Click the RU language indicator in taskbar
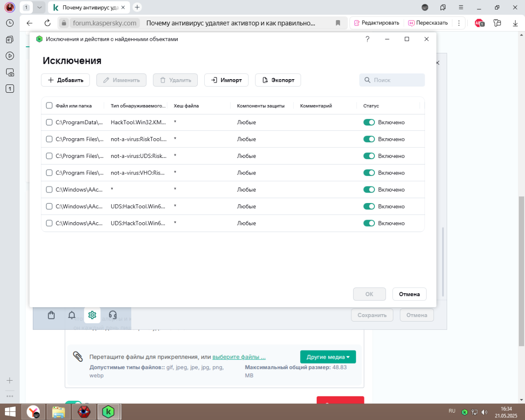The height and width of the screenshot is (420, 525). (452, 411)
